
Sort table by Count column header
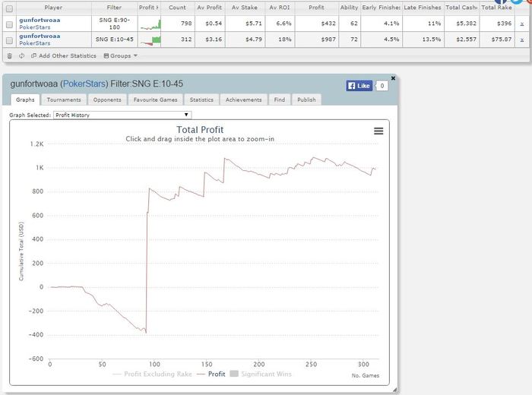(177, 8)
